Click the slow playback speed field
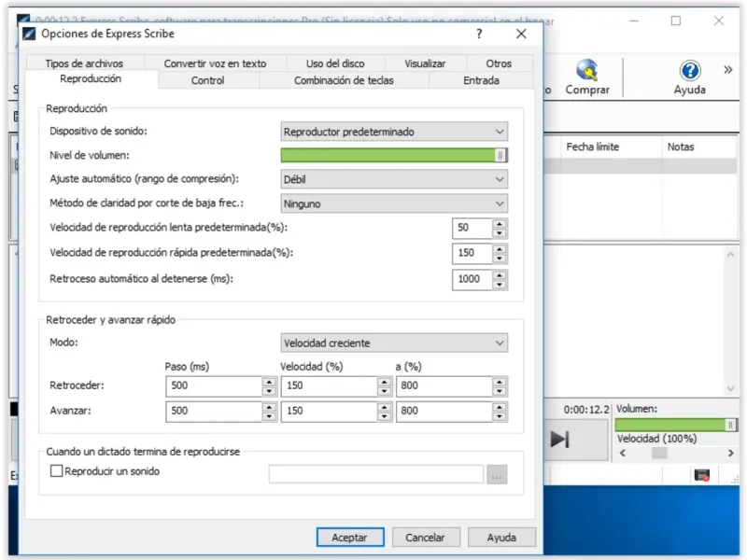Image resolution: width=747 pixels, height=560 pixels. [x=472, y=228]
